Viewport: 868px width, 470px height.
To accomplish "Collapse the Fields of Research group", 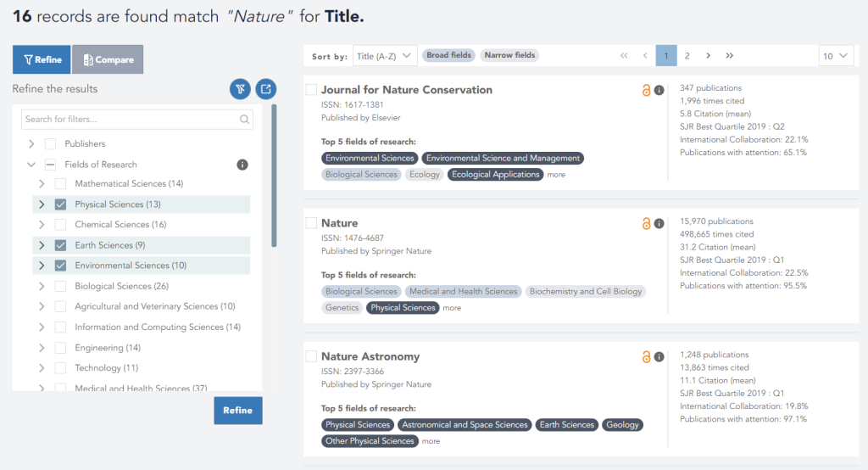I will [x=31, y=165].
